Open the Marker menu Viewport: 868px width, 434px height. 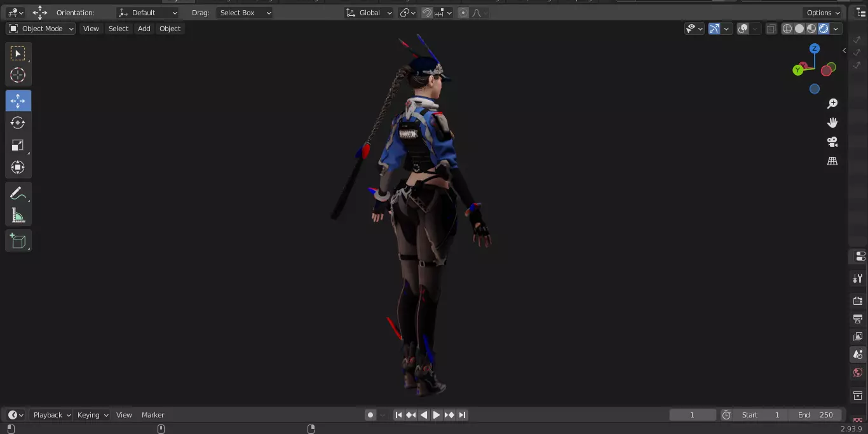click(153, 415)
